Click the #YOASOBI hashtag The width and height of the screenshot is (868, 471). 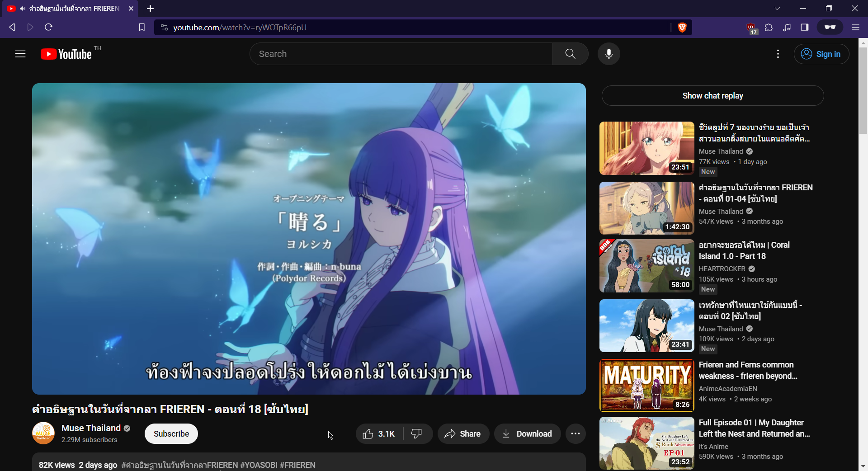point(259,465)
